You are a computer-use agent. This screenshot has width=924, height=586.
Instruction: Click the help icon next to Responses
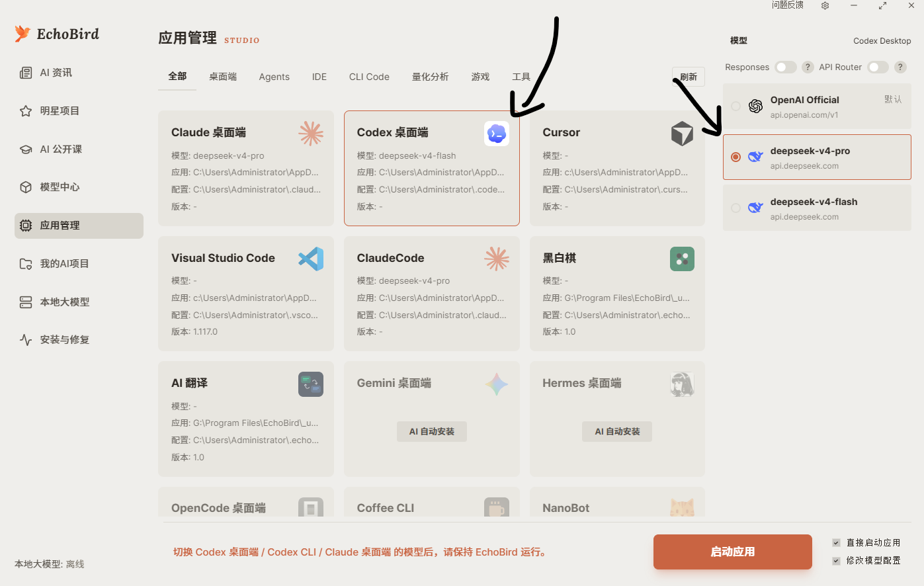(808, 67)
